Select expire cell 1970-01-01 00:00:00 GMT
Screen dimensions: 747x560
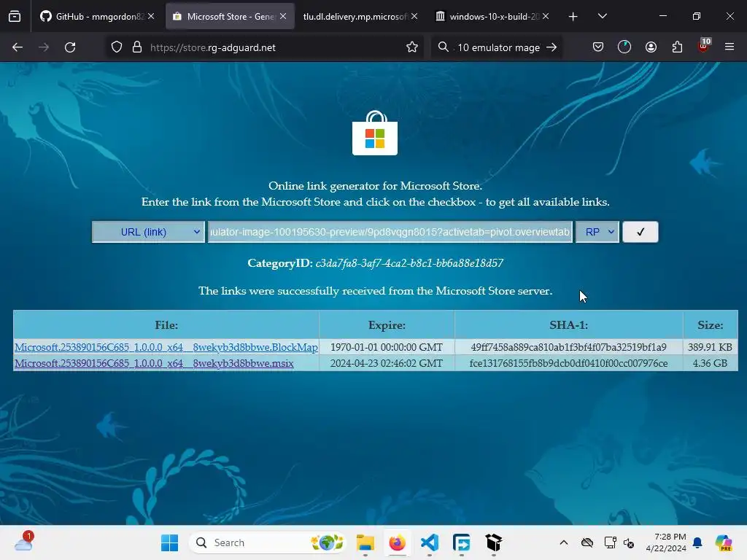pos(387,347)
